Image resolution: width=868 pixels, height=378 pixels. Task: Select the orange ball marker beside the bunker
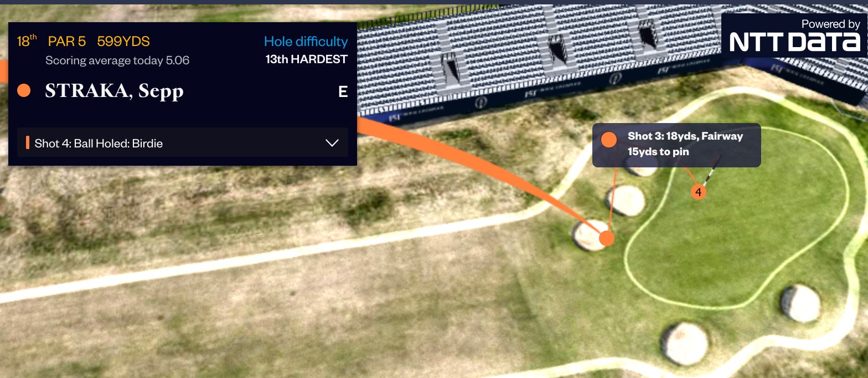pos(607,238)
